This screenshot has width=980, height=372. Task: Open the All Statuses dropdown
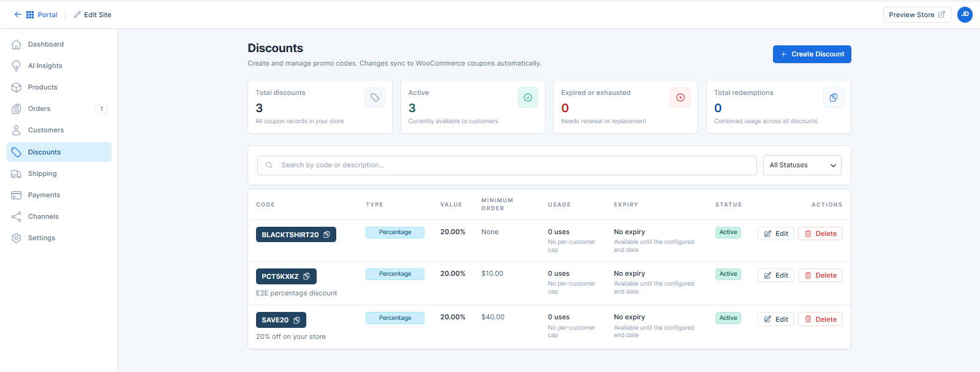pos(802,165)
